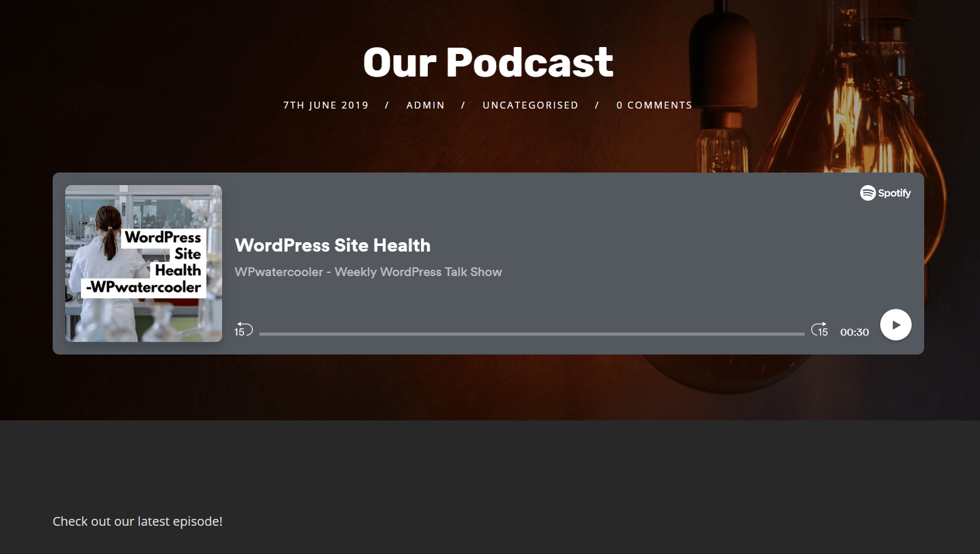Open the podcast cover art thumbnail
This screenshot has width=980, height=554.
click(144, 264)
